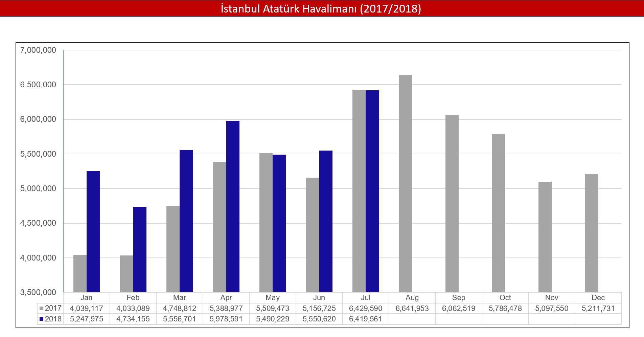Select the 2017 Feb value 4,033,089
Image resolution: width=644 pixels, height=337 pixels.
133,309
